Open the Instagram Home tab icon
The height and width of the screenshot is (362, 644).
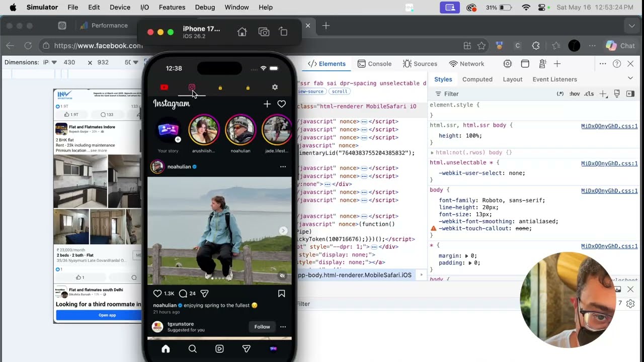[x=166, y=349]
